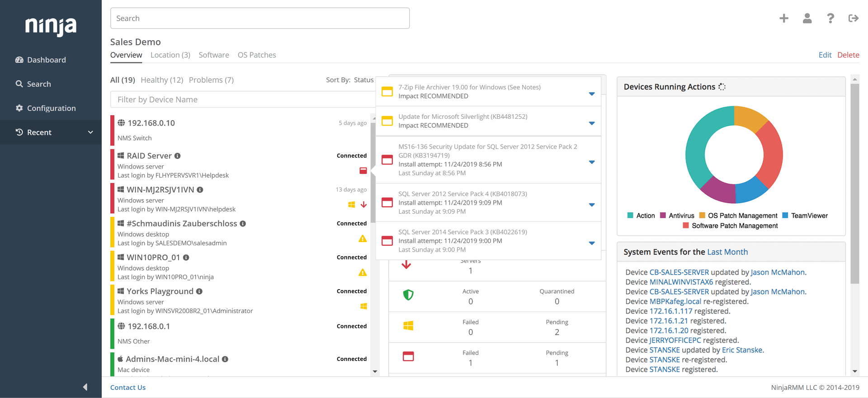Image resolution: width=868 pixels, height=398 pixels.
Task: Open the CB-SALES-SERVER device link
Action: coord(679,272)
